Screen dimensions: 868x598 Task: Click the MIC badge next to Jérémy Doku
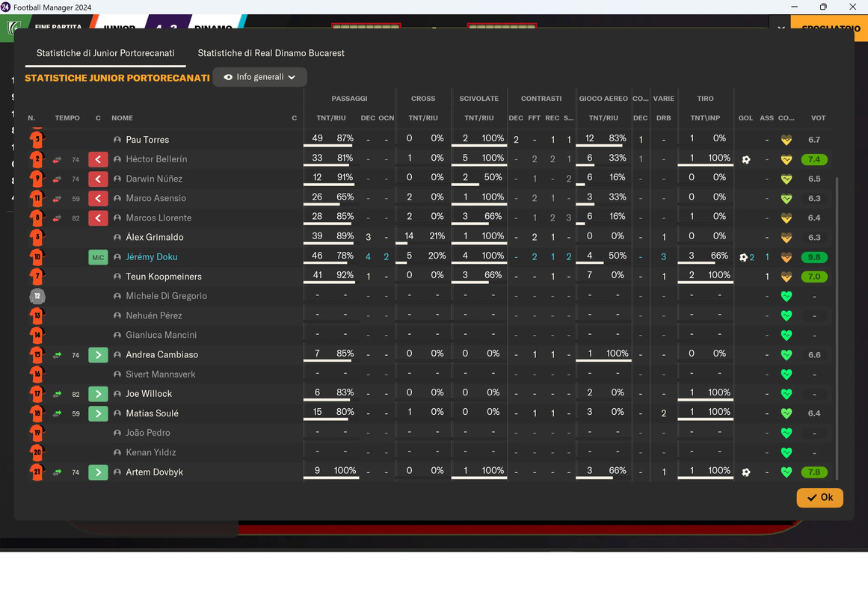point(98,257)
